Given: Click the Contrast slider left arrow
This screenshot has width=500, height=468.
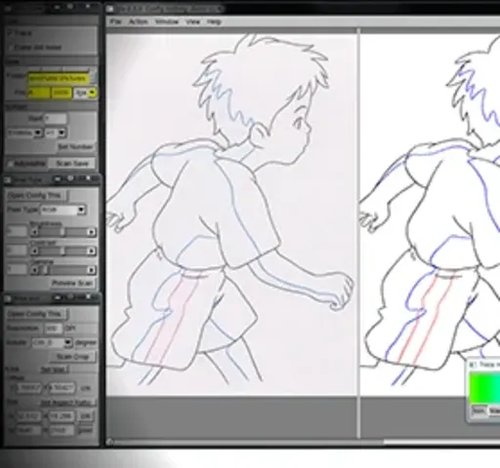Looking at the screenshot, I should tap(35, 251).
